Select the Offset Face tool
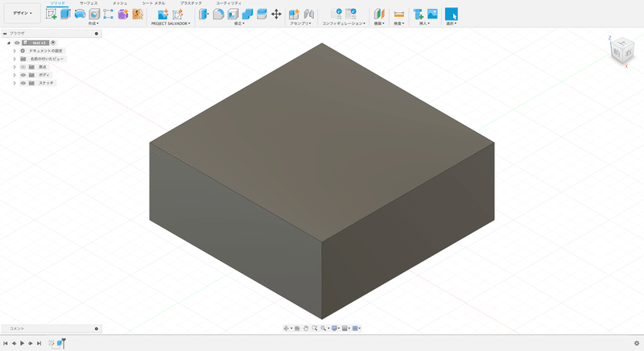Image resolution: width=644 pixels, height=351 pixels. click(x=262, y=14)
